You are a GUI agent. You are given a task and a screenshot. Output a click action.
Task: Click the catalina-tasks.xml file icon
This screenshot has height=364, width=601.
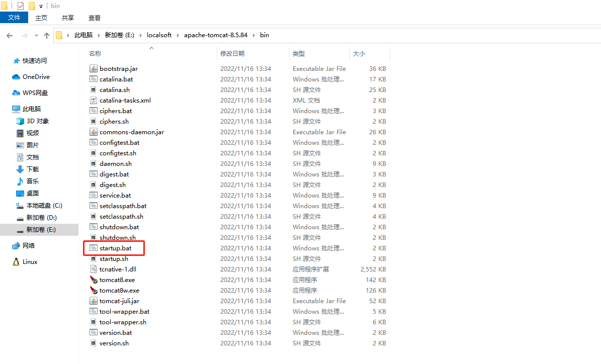(93, 100)
